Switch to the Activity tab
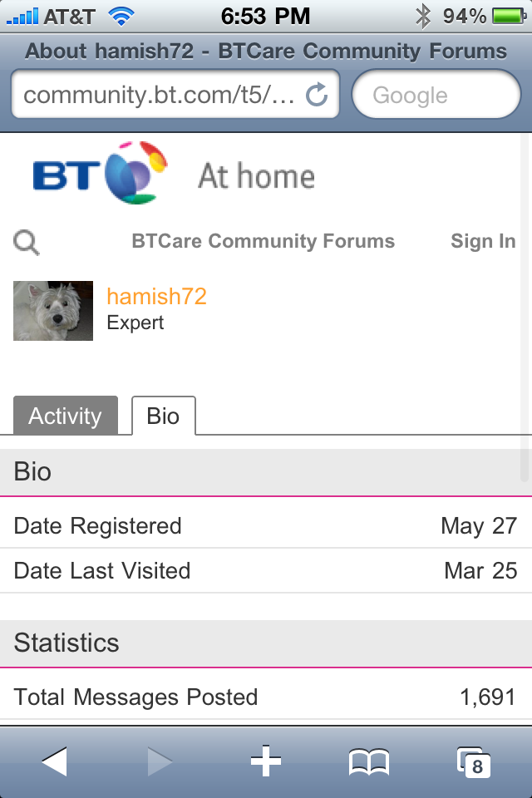 click(x=66, y=416)
